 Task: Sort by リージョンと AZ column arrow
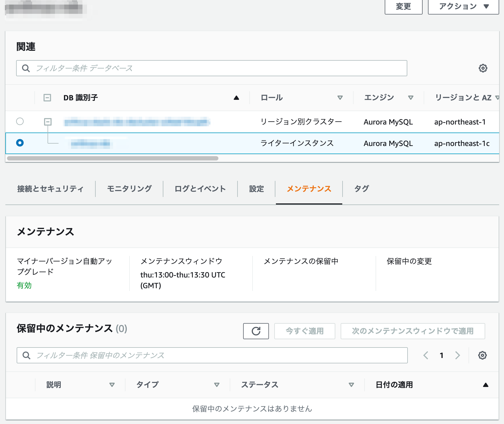[x=498, y=98]
